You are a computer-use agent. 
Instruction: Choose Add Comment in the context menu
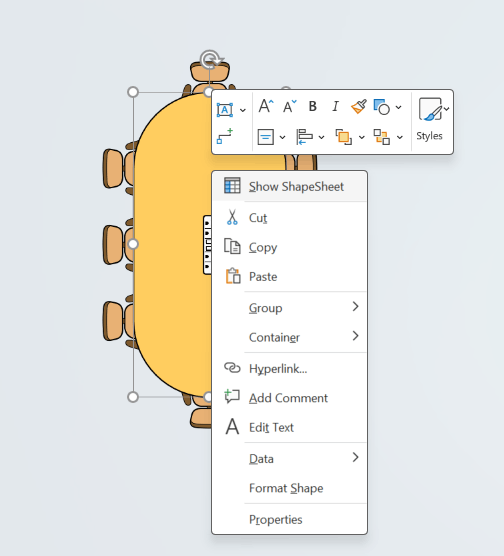pos(289,398)
